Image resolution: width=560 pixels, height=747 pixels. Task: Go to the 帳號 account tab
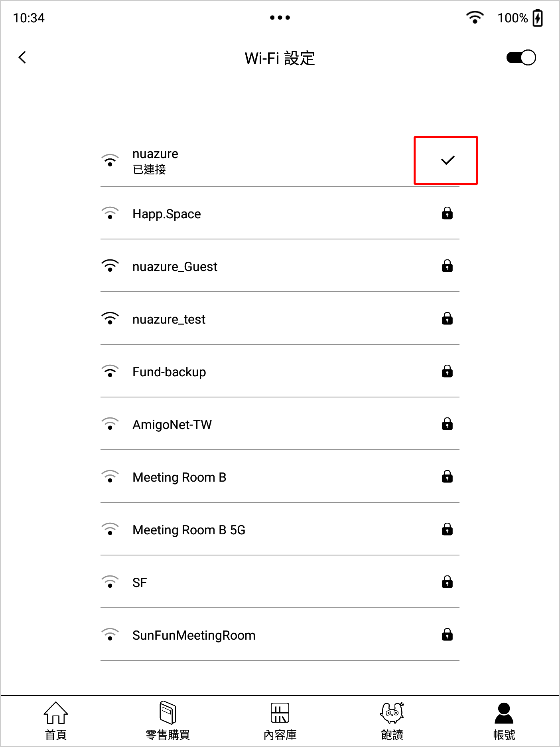(x=504, y=721)
